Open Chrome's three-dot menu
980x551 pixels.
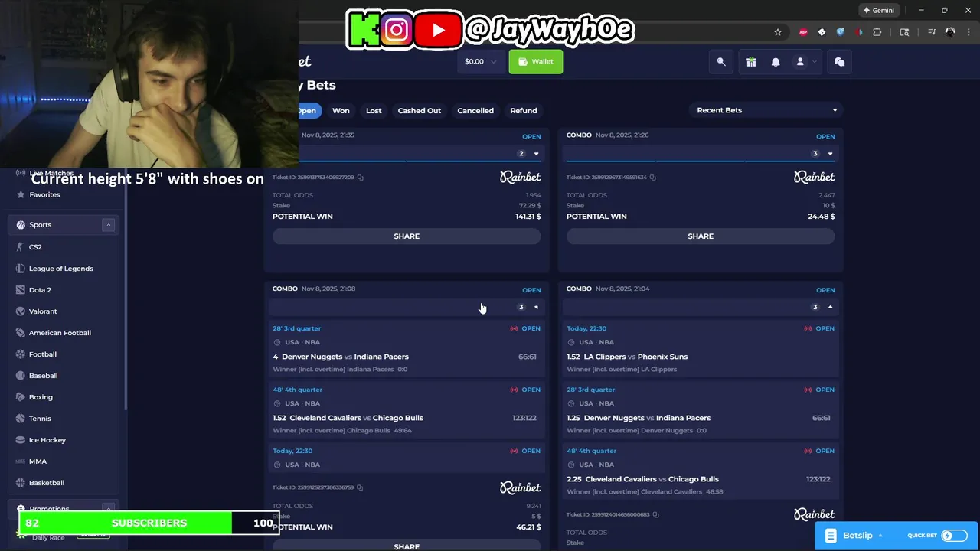tap(969, 32)
